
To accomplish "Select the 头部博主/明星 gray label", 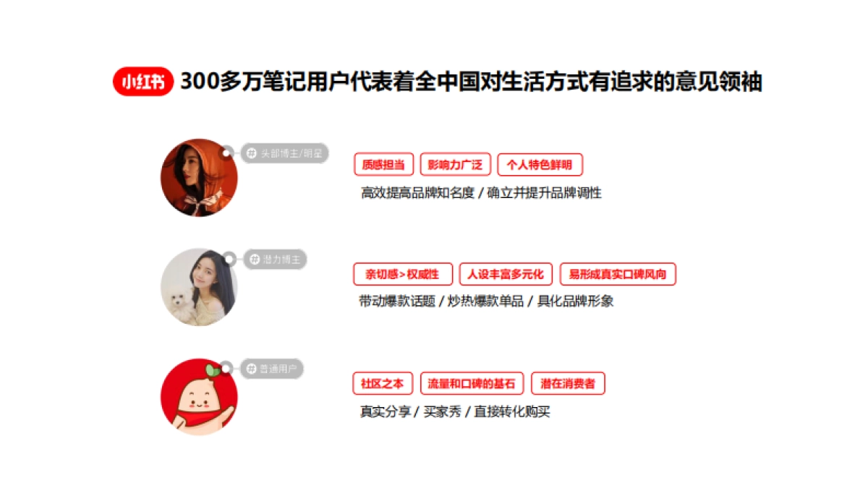I will pos(284,153).
